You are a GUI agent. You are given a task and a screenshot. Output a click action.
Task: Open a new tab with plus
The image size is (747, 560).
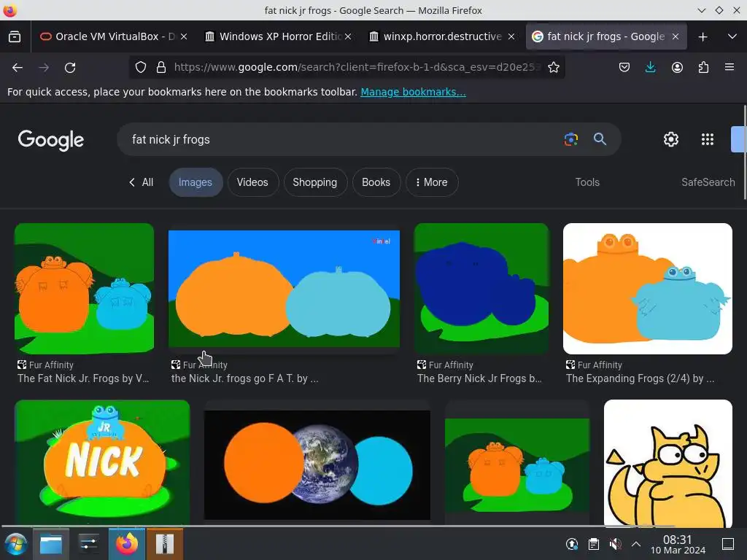703,36
